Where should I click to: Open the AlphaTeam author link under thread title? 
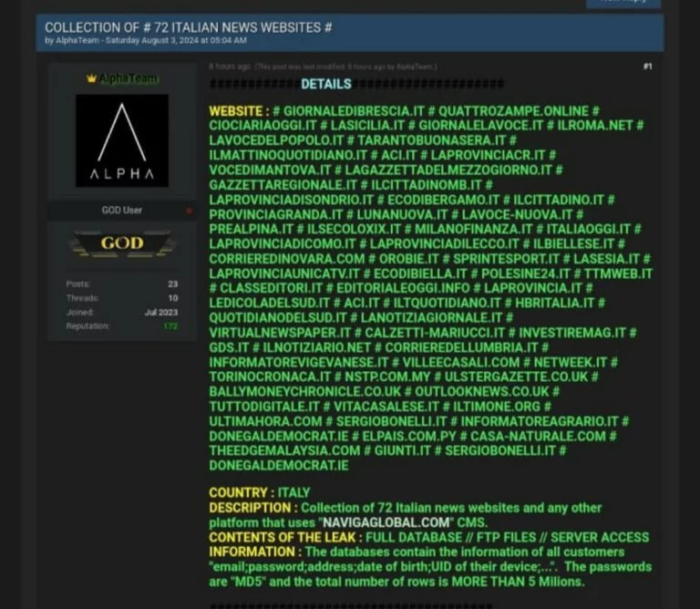76,41
